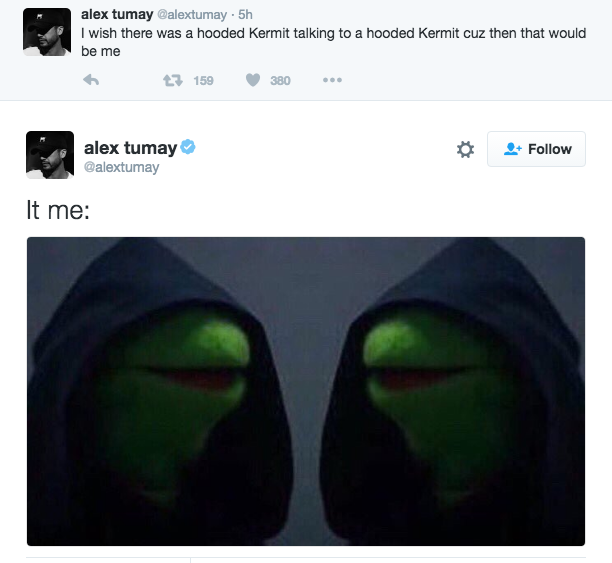This screenshot has width=612, height=563.
Task: Open the three-dots more menu on the top tweet
Action: (x=333, y=80)
